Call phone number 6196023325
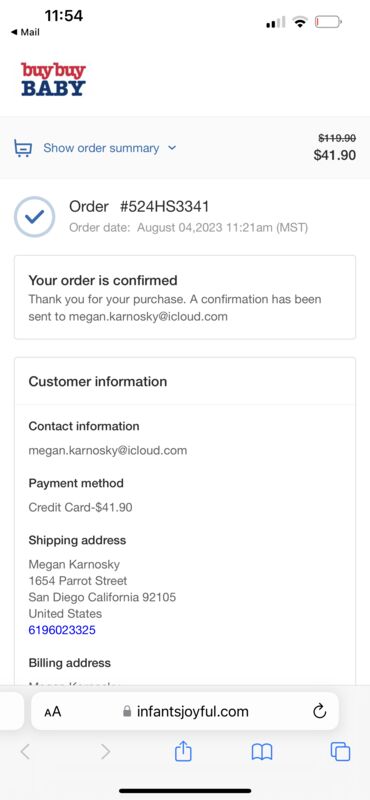370x800 pixels. (x=62, y=630)
